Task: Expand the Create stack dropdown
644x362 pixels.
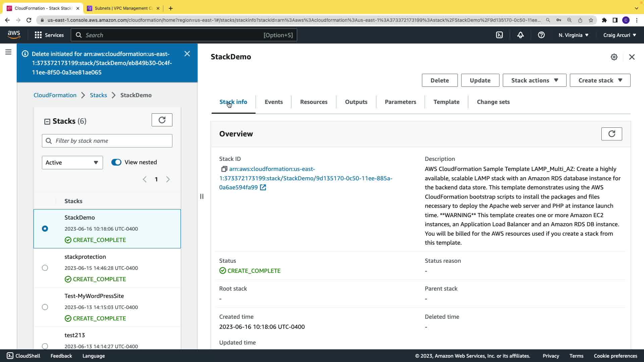Action: coord(600,80)
